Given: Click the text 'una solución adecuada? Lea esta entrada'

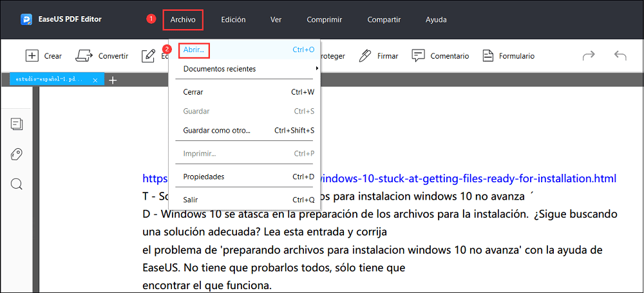Looking at the screenshot, I should tap(243, 232).
